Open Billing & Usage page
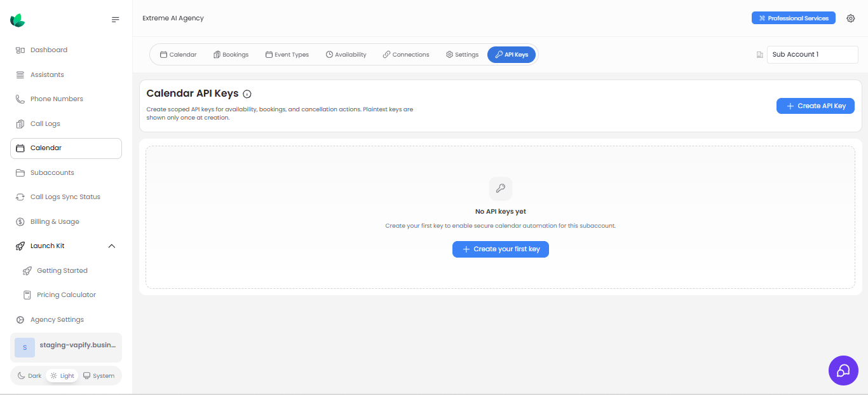This screenshot has width=868, height=395. [66, 222]
